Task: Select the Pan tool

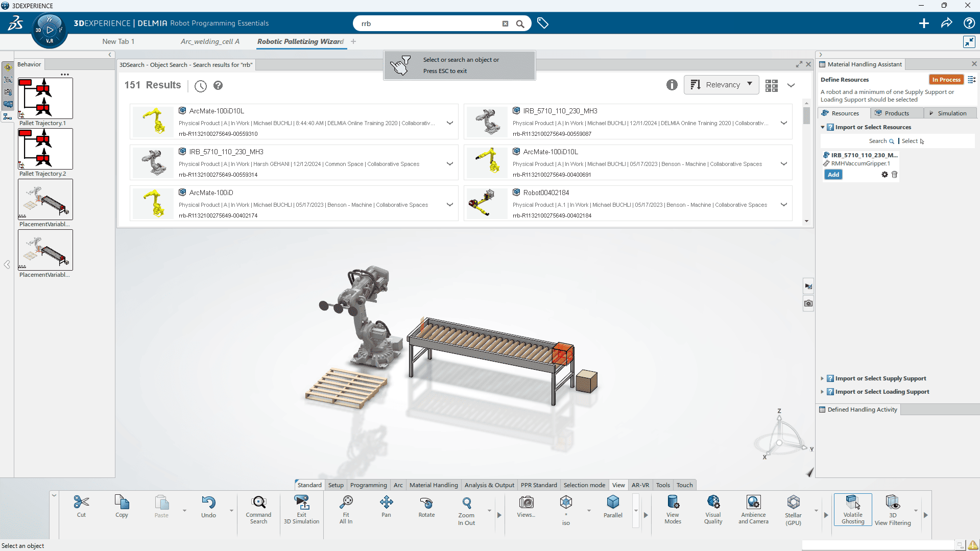Action: (x=387, y=509)
